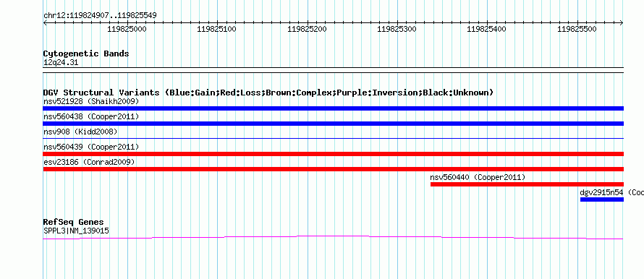Image resolution: width=644 pixels, height=279 pixels.
Task: Click the SPPL3|NM_139015 gene label
Action: 77,231
